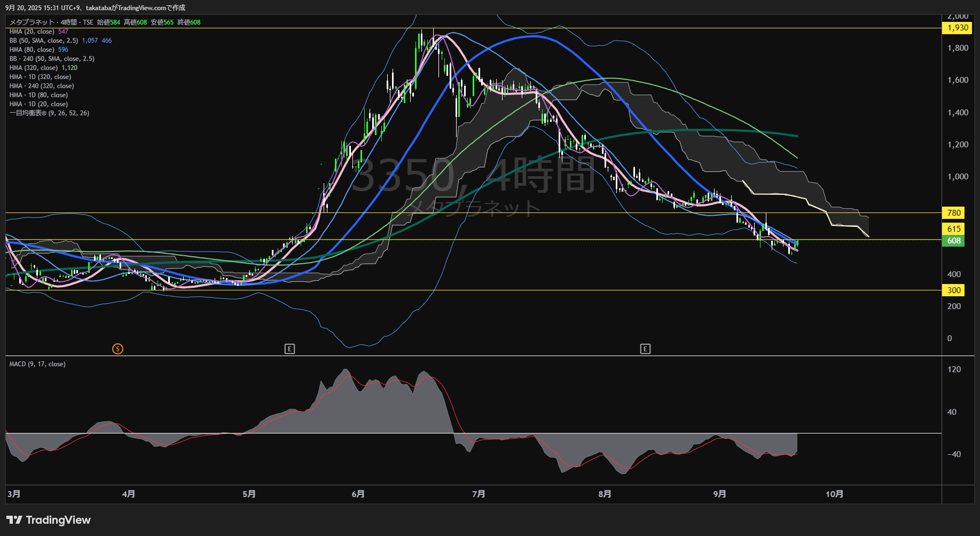Click the earnings E marker near August
Image resolution: width=980 pixels, height=536 pixels.
(x=645, y=349)
